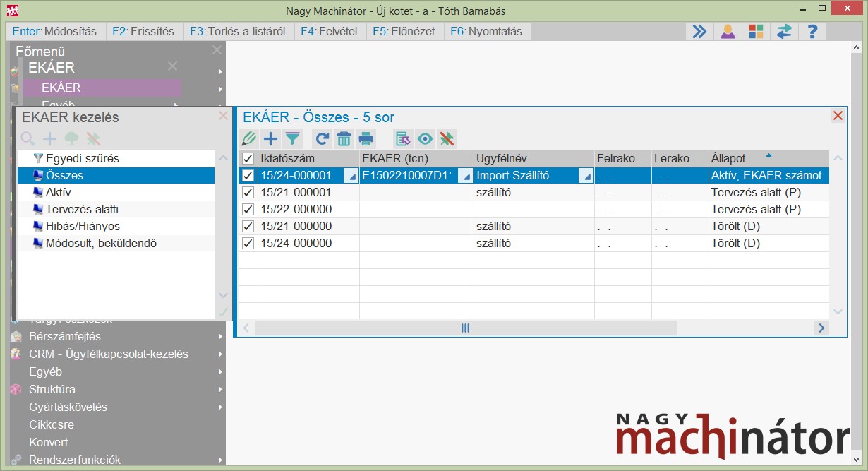The height and width of the screenshot is (471, 868).
Task: Select the Tervezés alatti filter
Action: click(x=116, y=209)
